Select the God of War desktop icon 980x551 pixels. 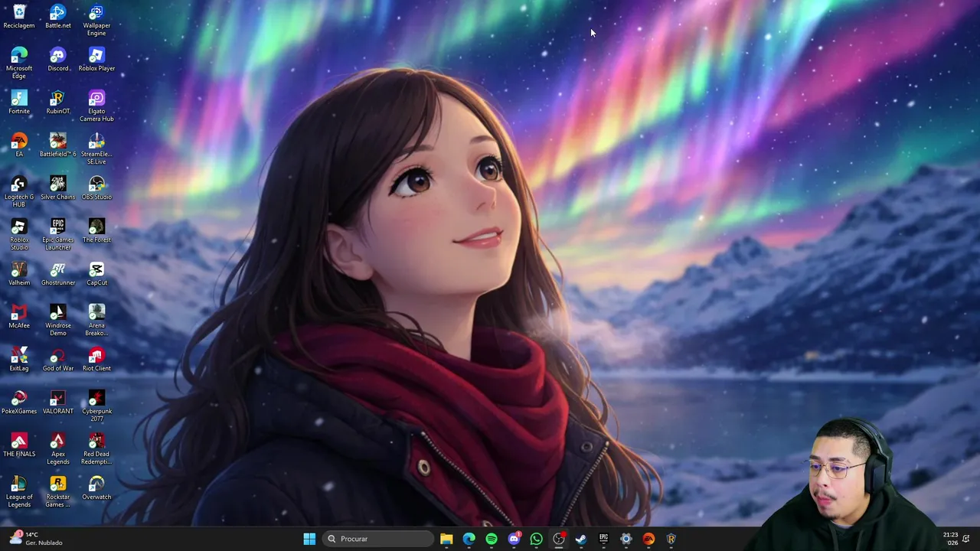click(57, 360)
